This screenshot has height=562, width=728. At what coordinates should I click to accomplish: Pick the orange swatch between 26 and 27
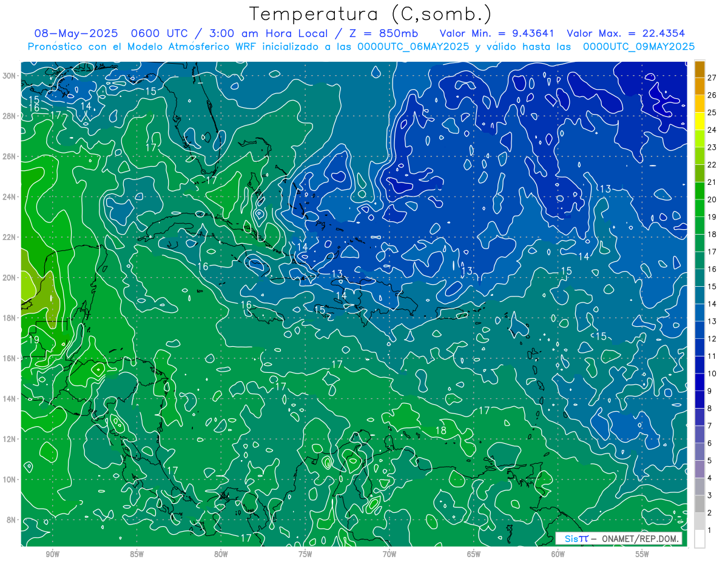[699, 86]
